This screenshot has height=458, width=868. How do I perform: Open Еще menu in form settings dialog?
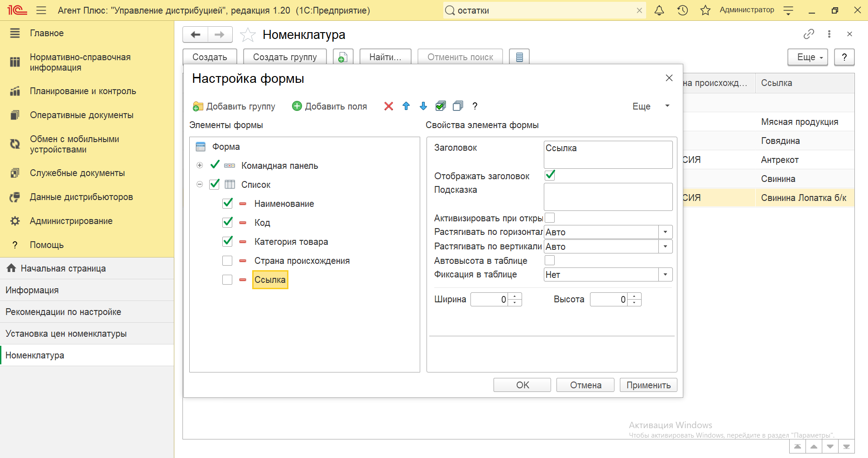coord(651,106)
